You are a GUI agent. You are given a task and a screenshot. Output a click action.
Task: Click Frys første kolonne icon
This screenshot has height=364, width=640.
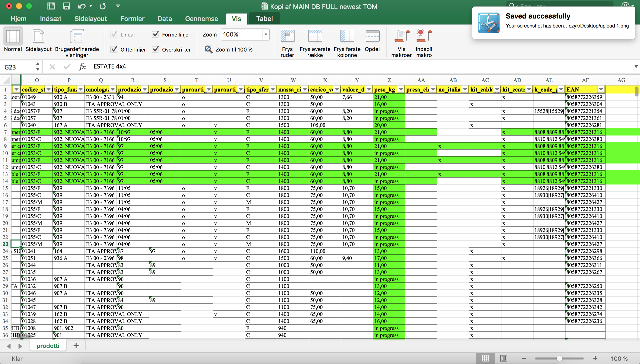click(347, 36)
